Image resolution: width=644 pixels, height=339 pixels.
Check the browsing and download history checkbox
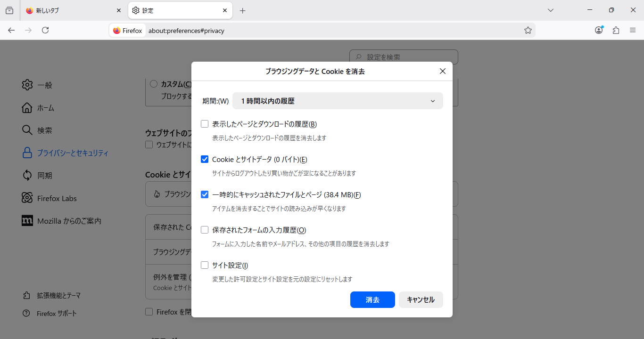pyautogui.click(x=205, y=124)
